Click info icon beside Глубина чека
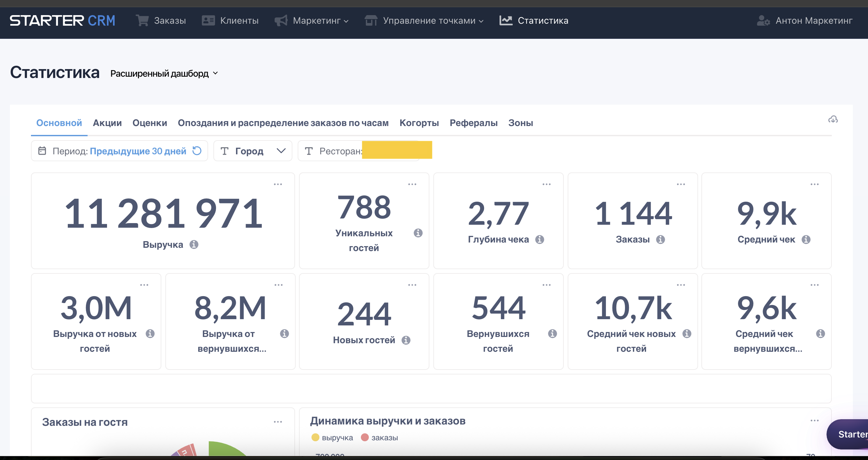Viewport: 868px width, 460px height. pos(539,240)
